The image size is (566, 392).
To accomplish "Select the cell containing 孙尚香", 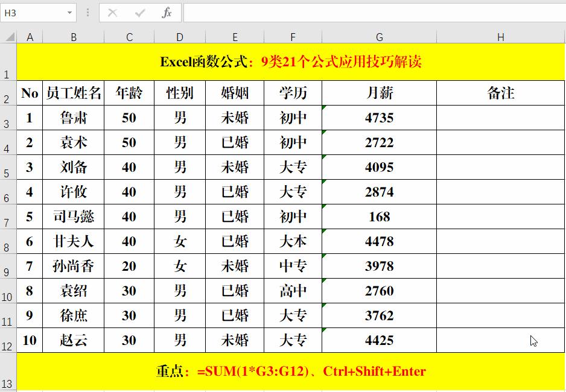I will pos(74,266).
